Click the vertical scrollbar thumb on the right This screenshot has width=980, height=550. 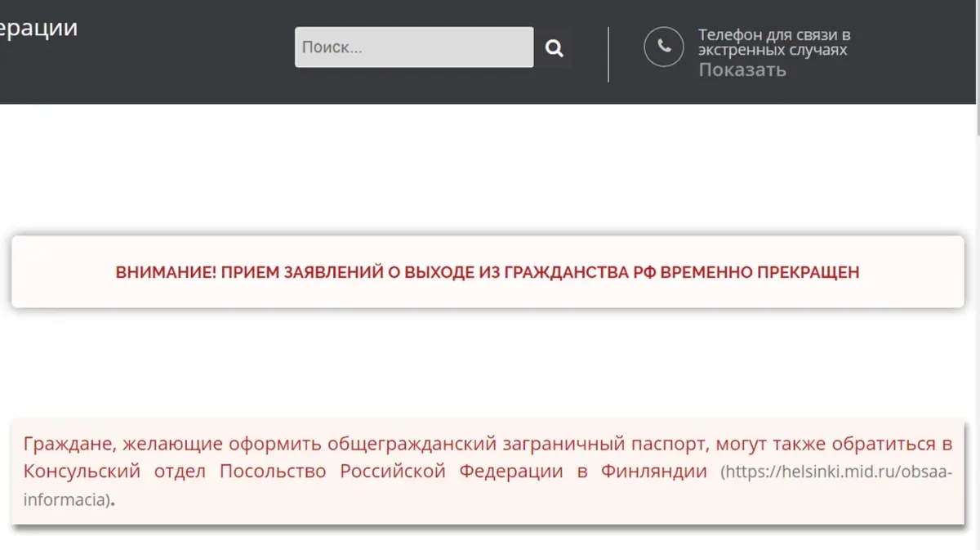click(976, 65)
